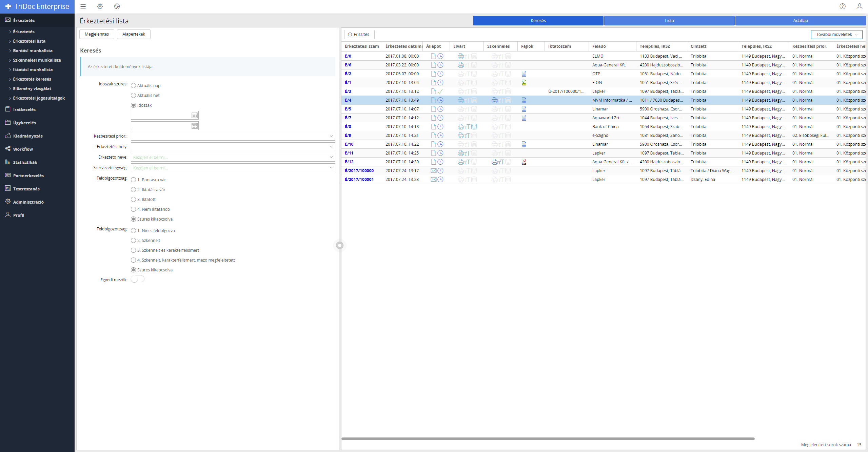The height and width of the screenshot is (452, 868).
Task: Open the settings gear icon in top bar
Action: coord(100,6)
